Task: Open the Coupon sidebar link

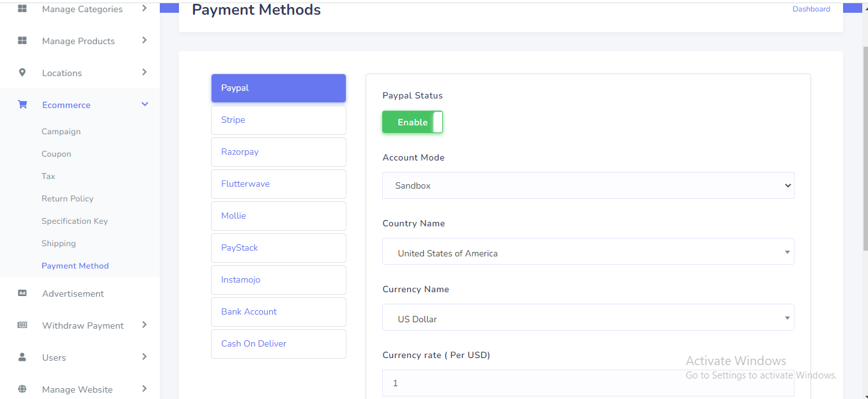Action: (56, 154)
